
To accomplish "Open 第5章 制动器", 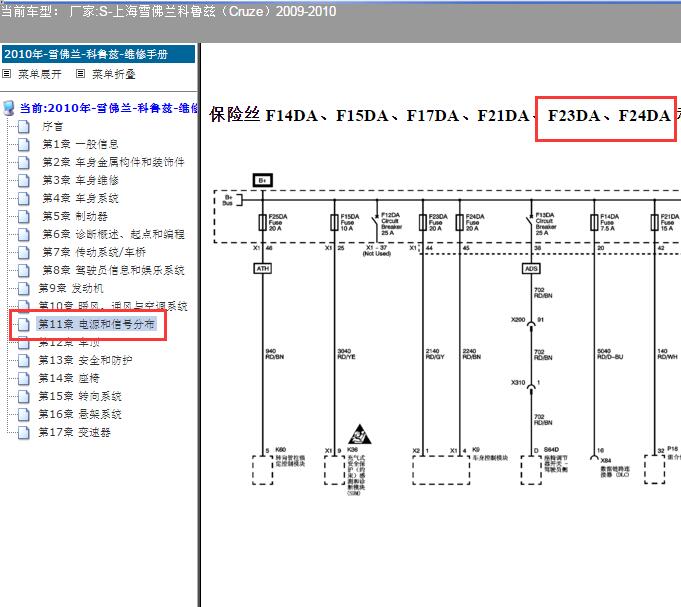I will 75,216.
